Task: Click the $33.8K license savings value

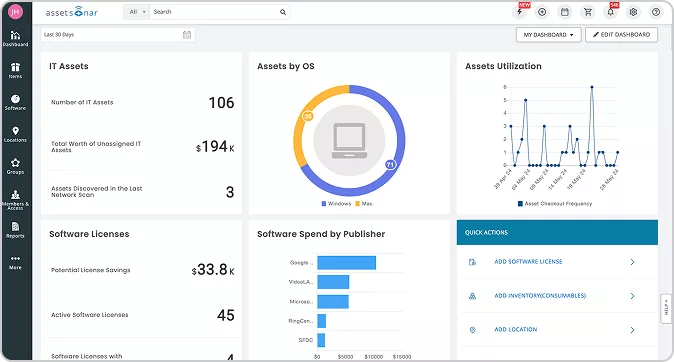Action: click(213, 270)
